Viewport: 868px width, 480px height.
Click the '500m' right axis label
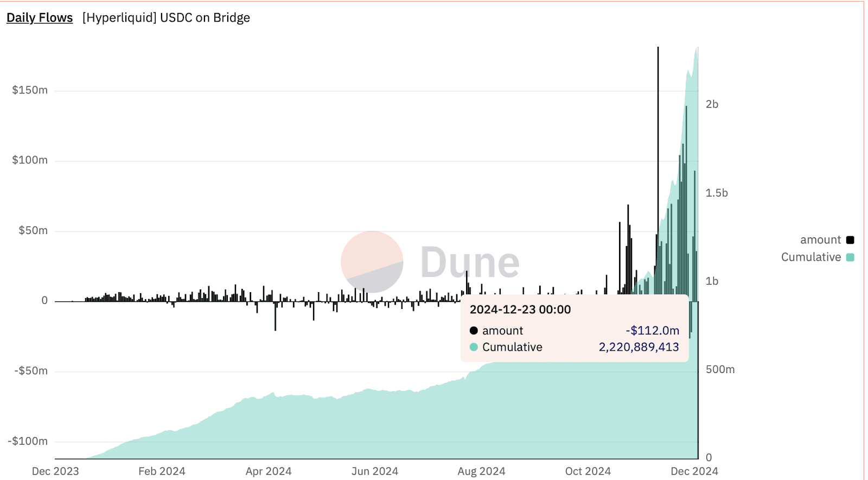[x=720, y=370]
